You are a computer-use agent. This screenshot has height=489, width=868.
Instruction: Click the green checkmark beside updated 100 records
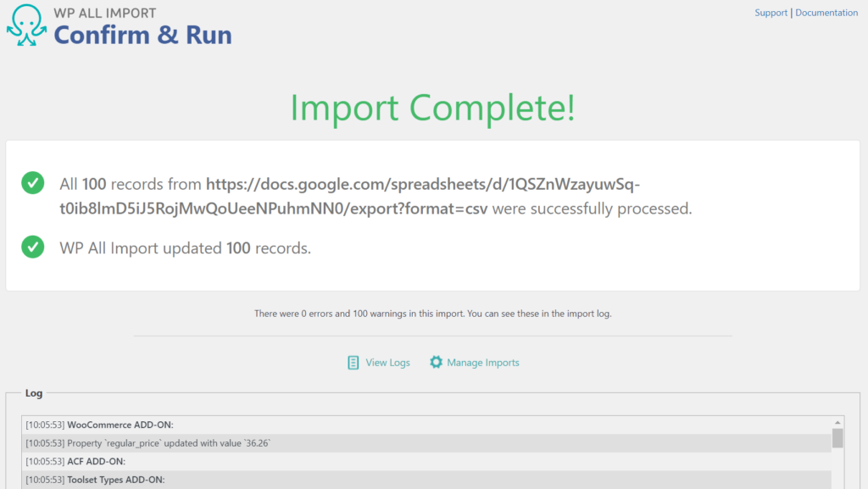click(x=33, y=247)
